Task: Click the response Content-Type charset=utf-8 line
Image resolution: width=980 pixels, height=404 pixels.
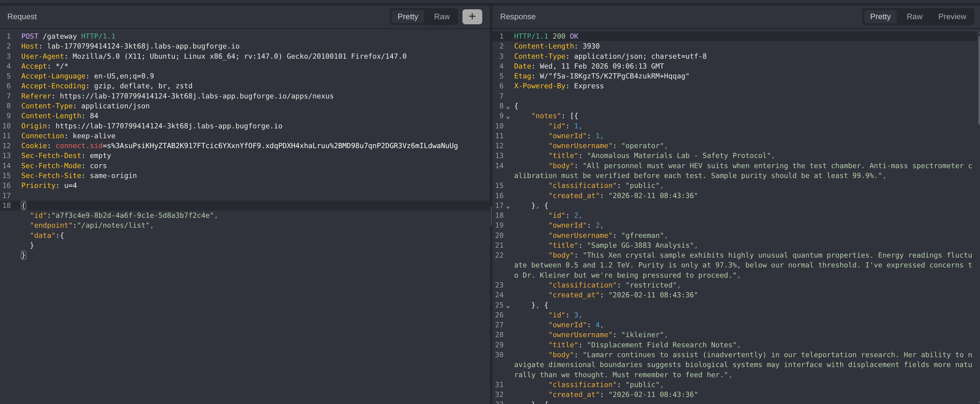Action: tap(610, 56)
